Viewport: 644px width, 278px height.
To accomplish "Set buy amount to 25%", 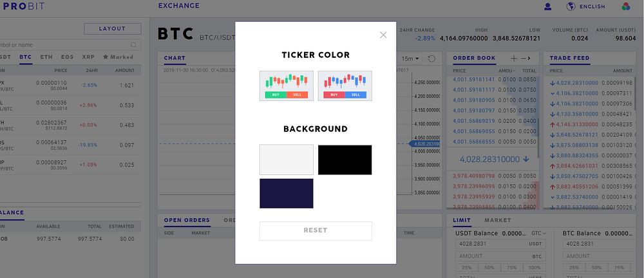I will pyautogui.click(x=466, y=268).
